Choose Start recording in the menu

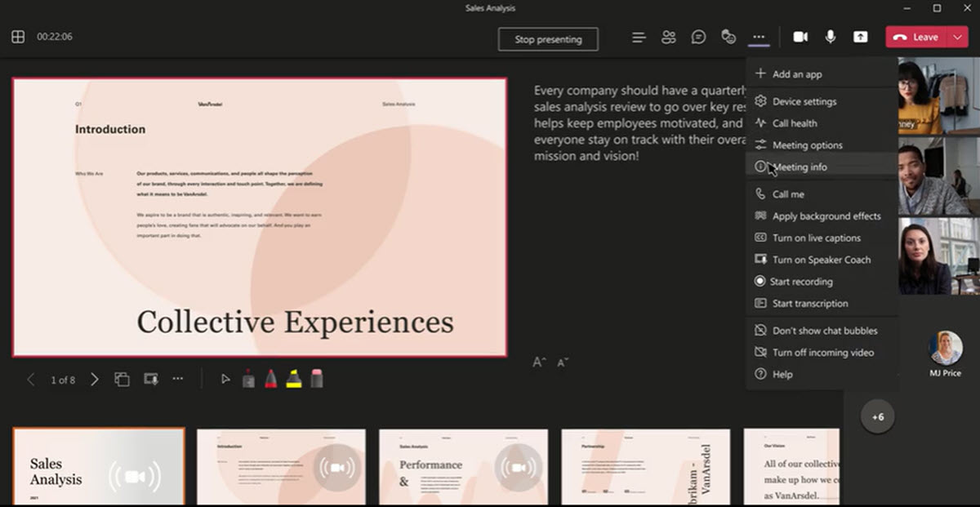[800, 282]
